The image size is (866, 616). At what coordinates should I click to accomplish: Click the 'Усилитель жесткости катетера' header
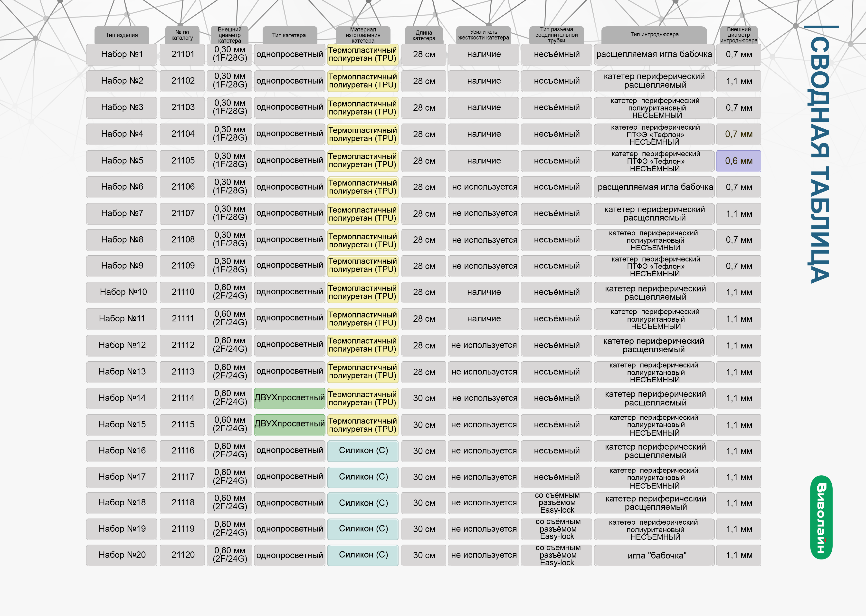pos(484,35)
